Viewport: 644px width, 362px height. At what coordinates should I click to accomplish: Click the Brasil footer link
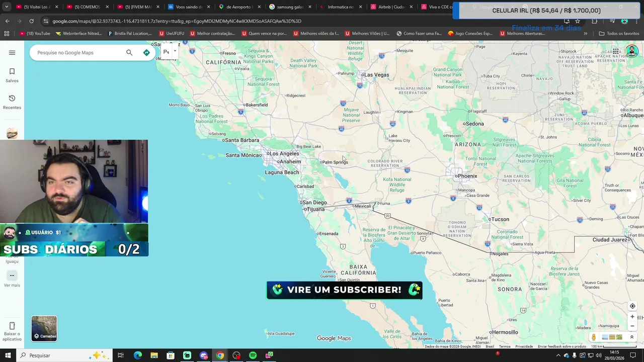pos(490,346)
